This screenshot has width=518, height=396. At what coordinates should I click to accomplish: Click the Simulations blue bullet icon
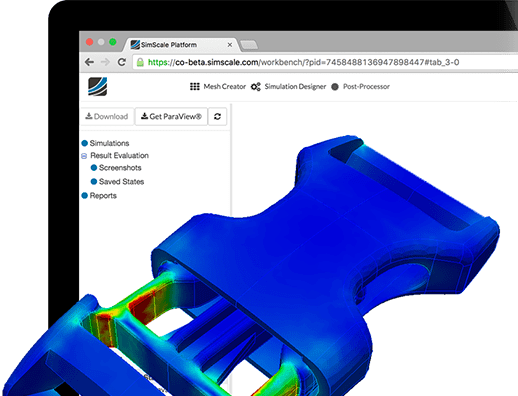[85, 143]
